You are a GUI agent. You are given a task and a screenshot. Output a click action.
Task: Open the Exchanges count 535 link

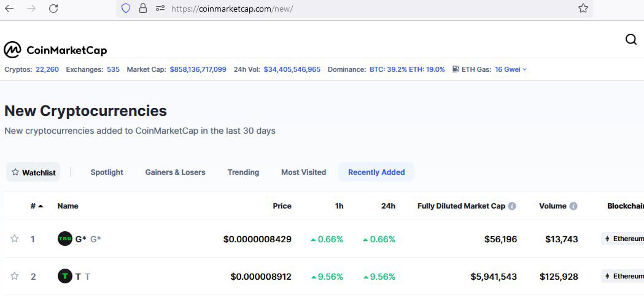click(114, 69)
